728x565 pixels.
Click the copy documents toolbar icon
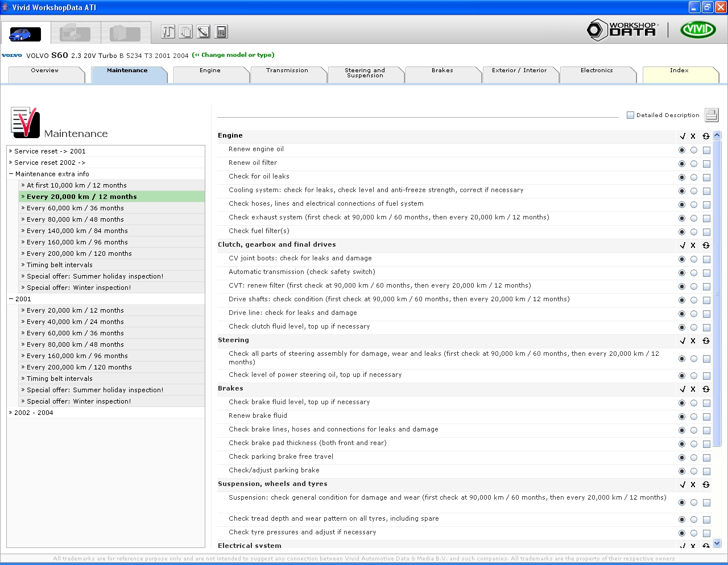pyautogui.click(x=185, y=32)
